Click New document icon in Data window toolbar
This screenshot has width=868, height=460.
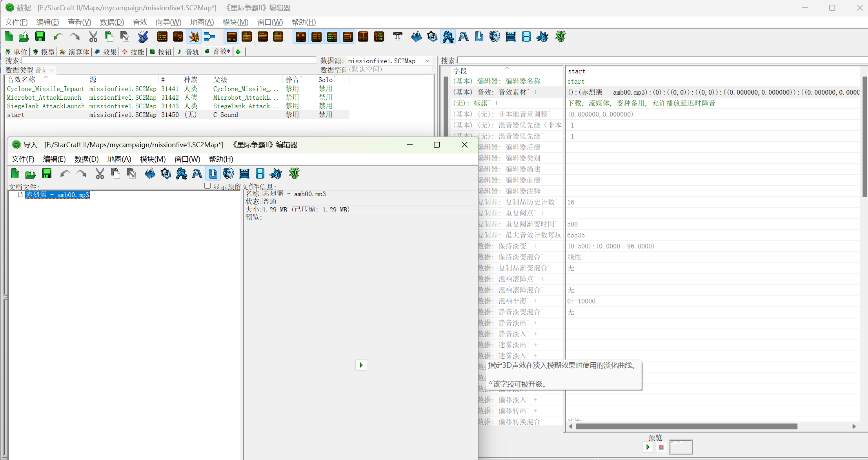click(9, 37)
